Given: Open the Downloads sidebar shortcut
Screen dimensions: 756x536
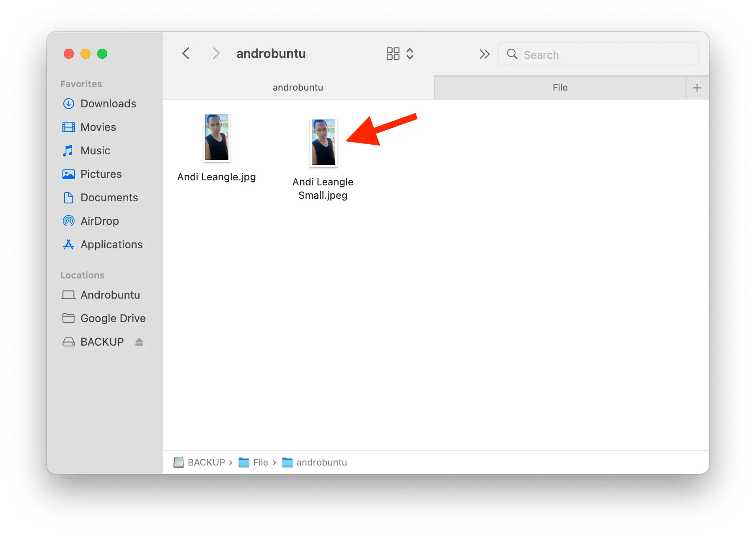Looking at the screenshot, I should tap(108, 104).
